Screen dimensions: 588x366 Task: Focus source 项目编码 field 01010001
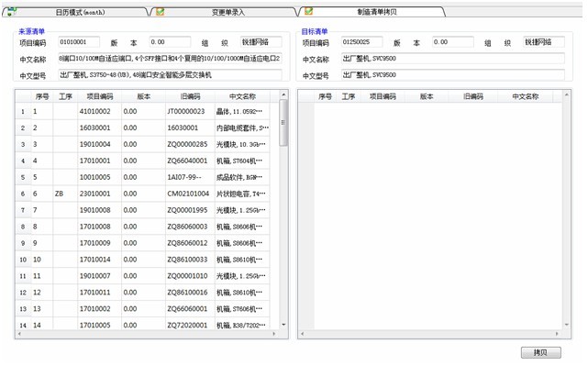[79, 42]
